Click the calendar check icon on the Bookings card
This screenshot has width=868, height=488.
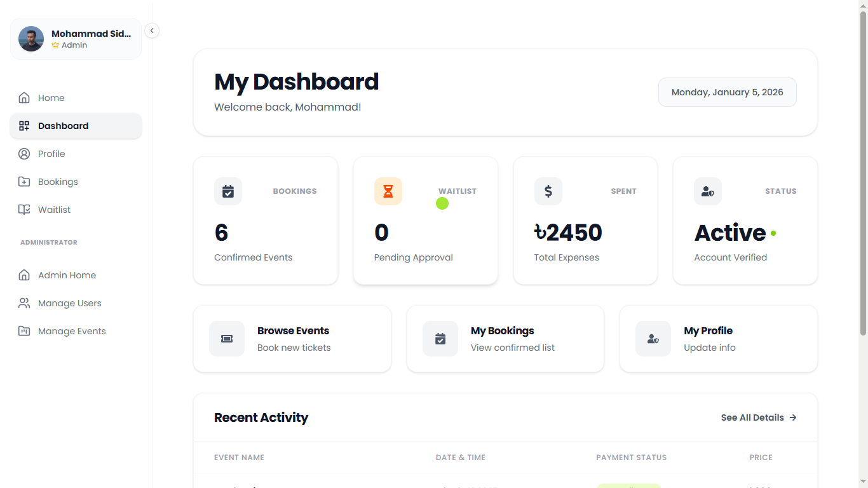click(x=228, y=191)
